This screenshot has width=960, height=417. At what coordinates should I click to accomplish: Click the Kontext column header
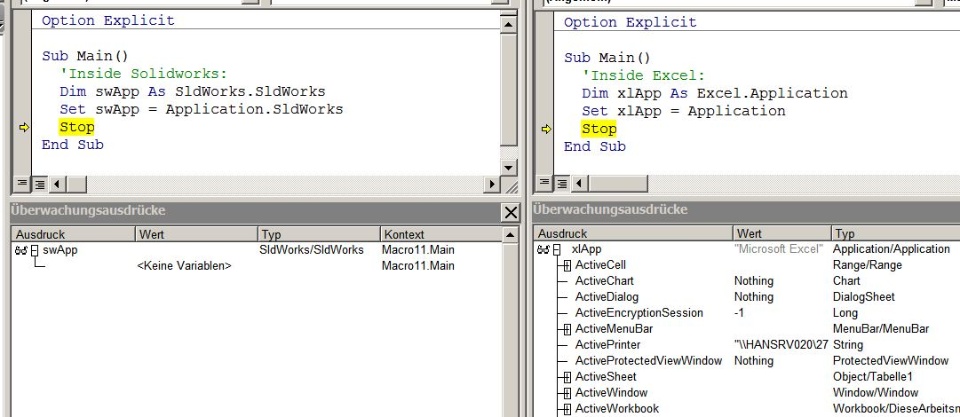441,235
